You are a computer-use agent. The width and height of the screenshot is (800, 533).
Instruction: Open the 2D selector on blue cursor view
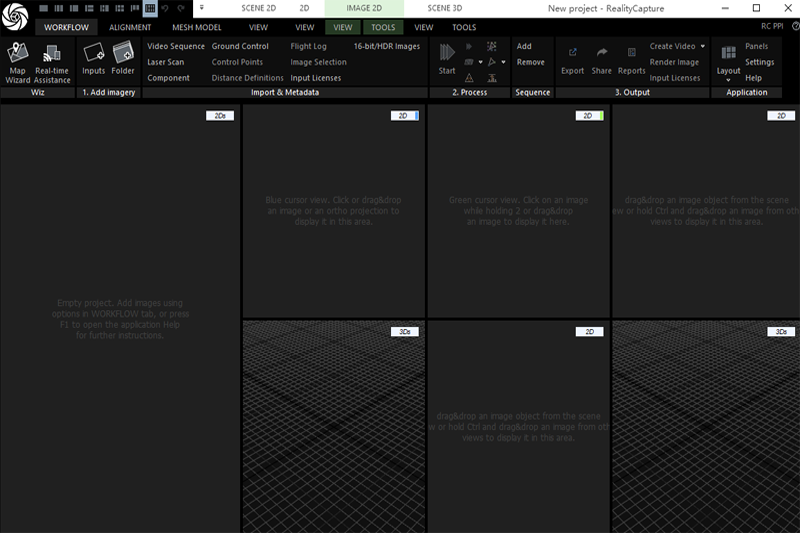pos(405,116)
